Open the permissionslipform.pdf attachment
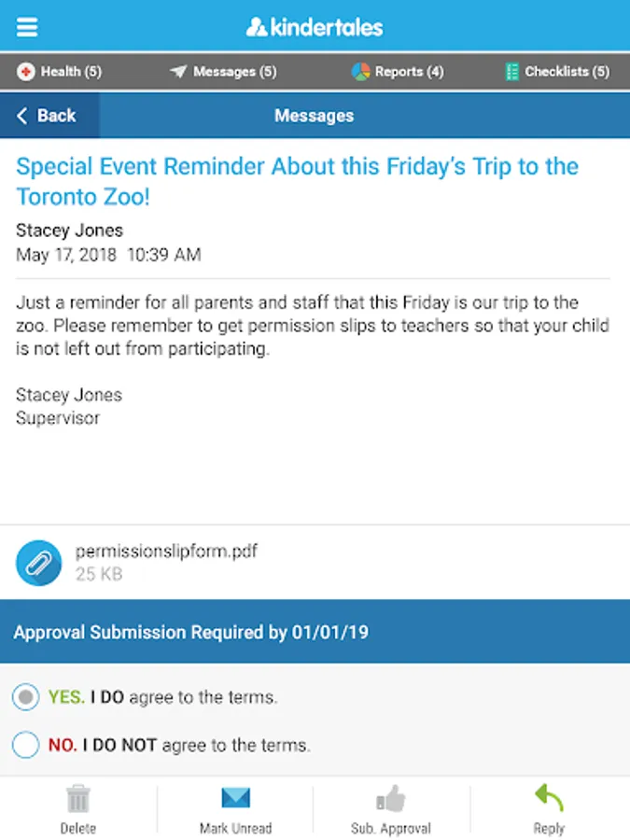The height and width of the screenshot is (840, 630). click(166, 552)
